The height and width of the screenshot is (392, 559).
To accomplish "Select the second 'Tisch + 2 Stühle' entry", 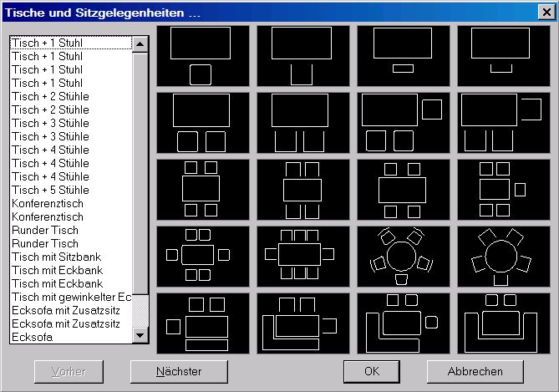I will (x=71, y=109).
